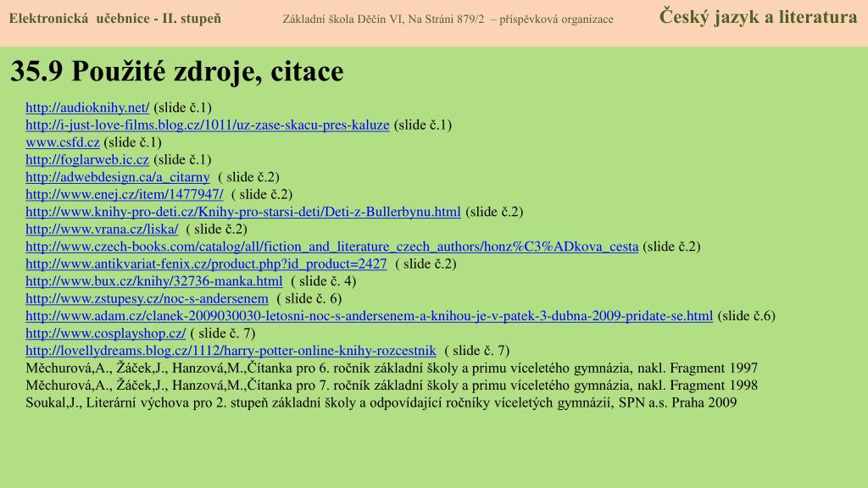Open the audioknihy.net link
The height and width of the screenshot is (488, 868).
(x=87, y=108)
